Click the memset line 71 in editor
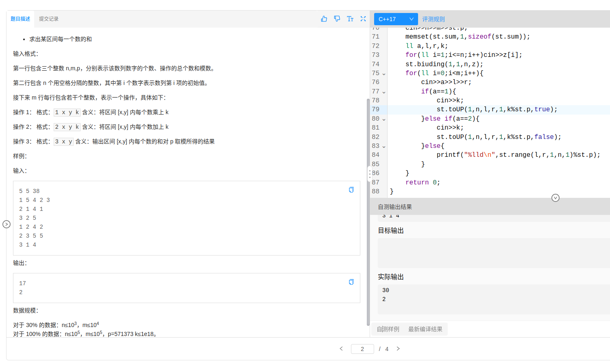The width and height of the screenshot is (610, 364). point(468,37)
